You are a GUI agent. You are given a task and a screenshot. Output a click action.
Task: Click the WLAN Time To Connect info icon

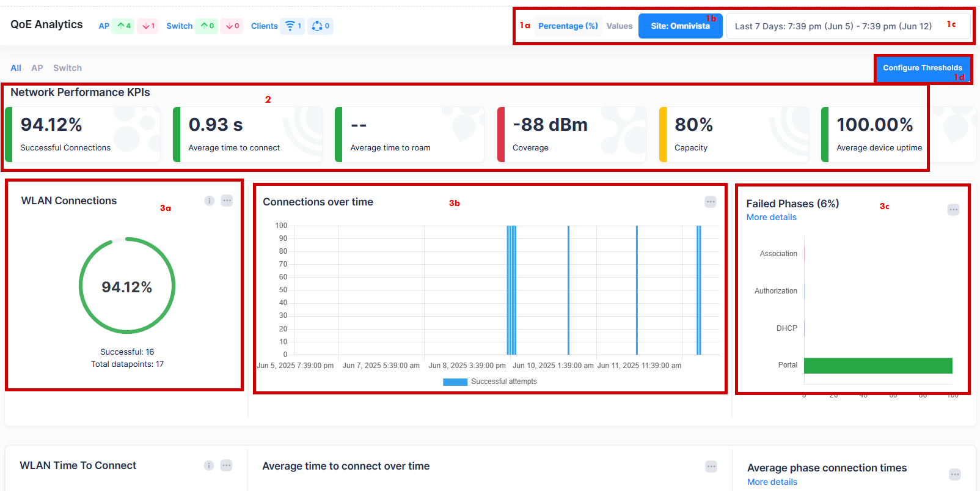[x=209, y=465]
